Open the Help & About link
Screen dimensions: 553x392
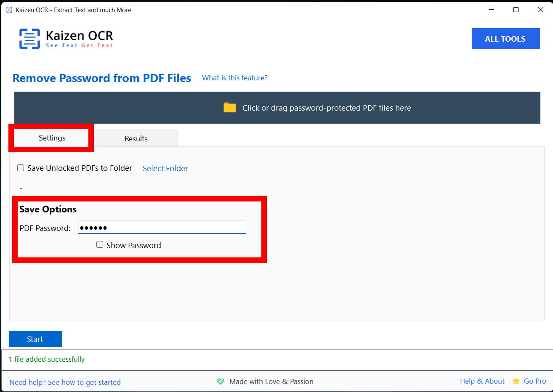click(x=482, y=381)
